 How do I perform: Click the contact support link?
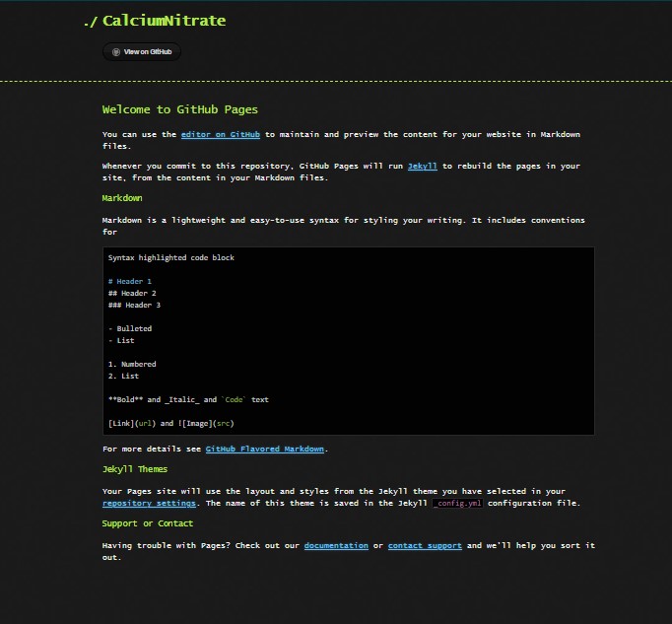pyautogui.click(x=425, y=545)
